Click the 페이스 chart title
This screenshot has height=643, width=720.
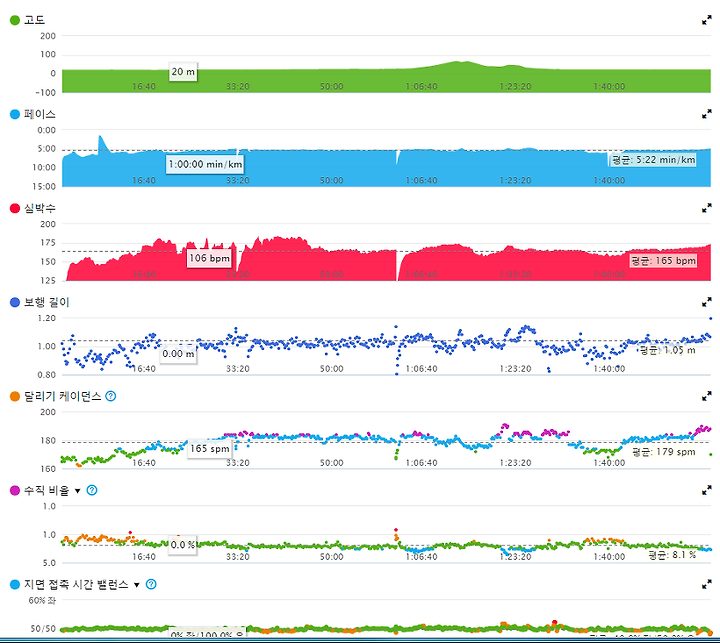39,114
